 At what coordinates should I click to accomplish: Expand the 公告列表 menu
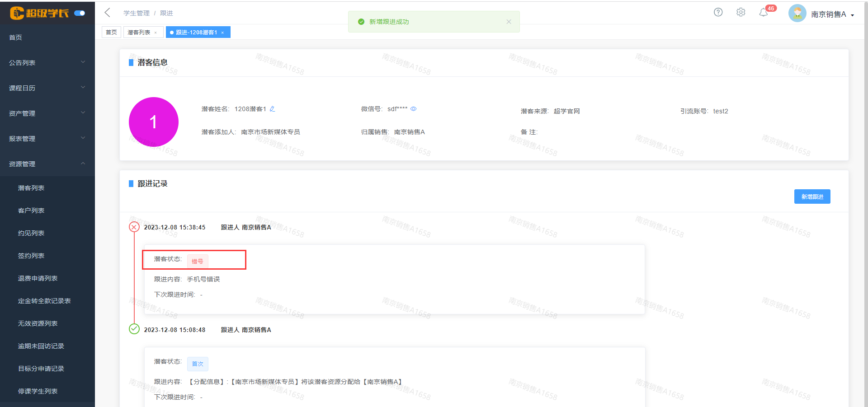pos(47,63)
